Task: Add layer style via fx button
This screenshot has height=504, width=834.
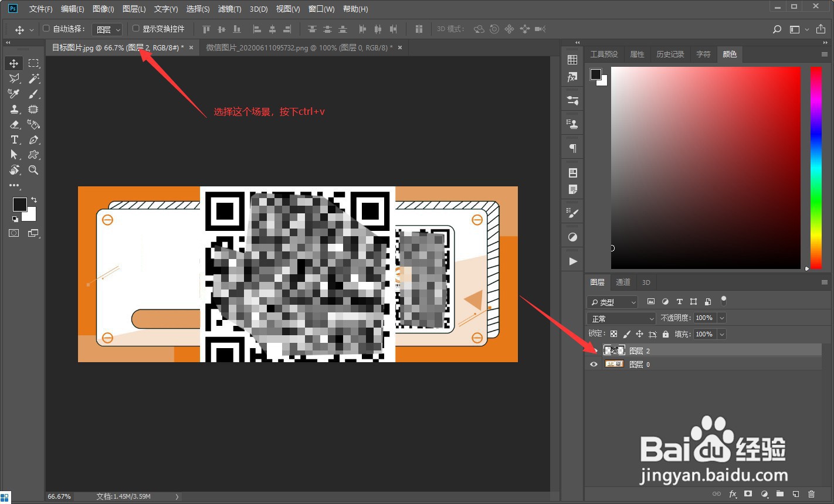Action: coord(733,494)
